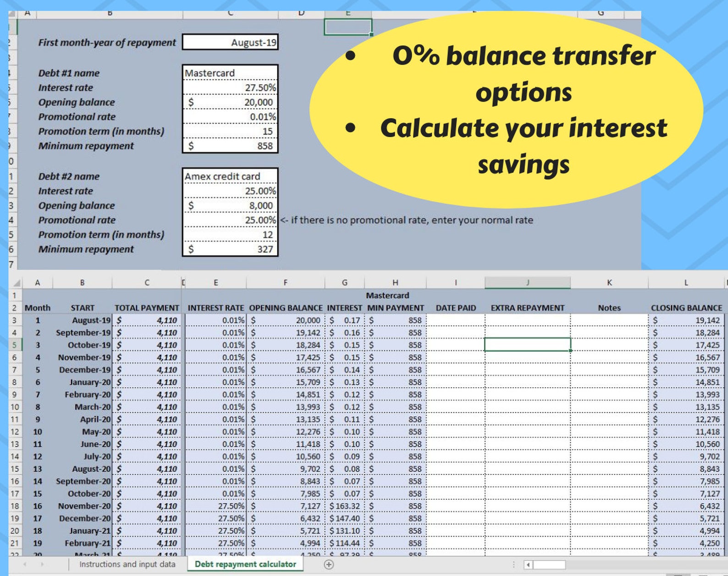
Task: Select the CLOSING BALANCE header cell
Action: pos(686,308)
